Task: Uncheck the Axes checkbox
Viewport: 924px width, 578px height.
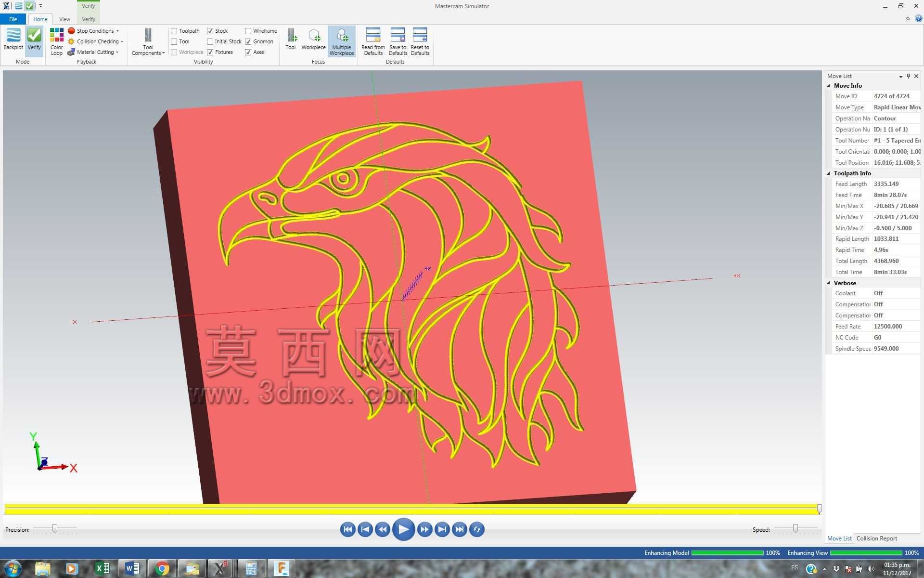Action: pyautogui.click(x=248, y=52)
